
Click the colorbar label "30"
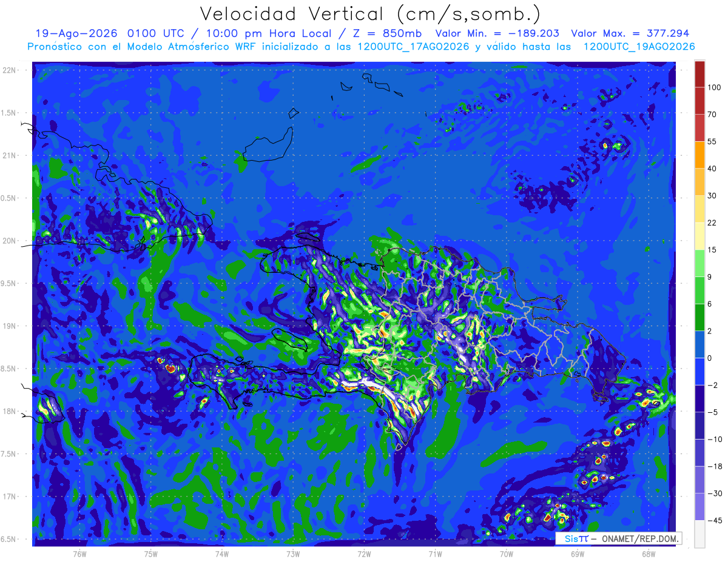coord(712,196)
